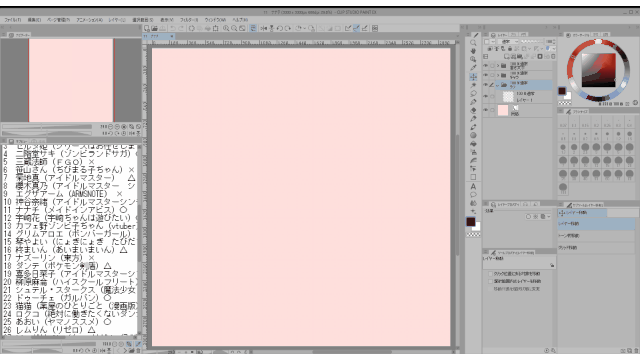640x360 pixels.
Task: Collapse the selected open folder arrow
Action: (x=498, y=85)
